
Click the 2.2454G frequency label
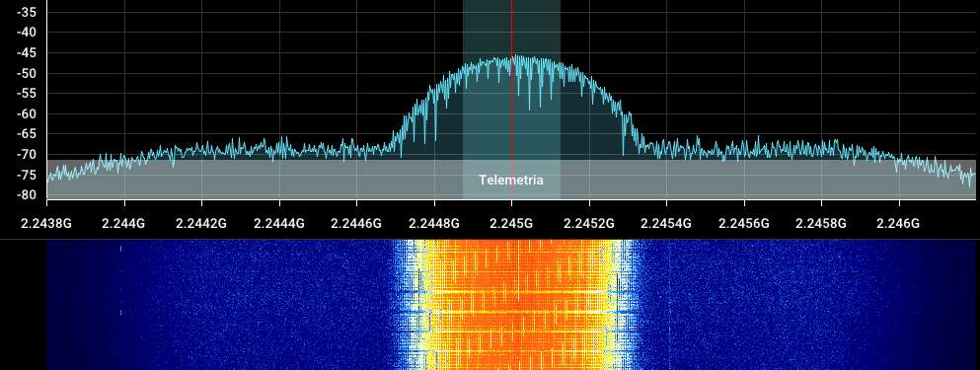tap(667, 223)
